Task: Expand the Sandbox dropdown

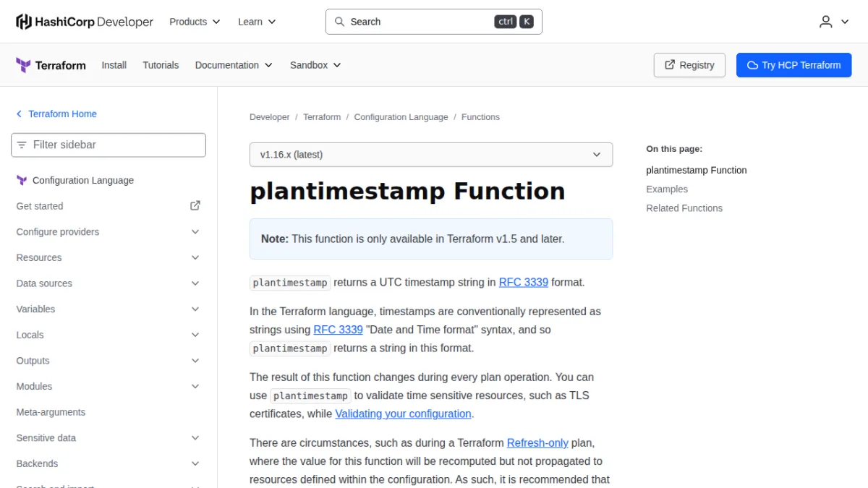Action: pyautogui.click(x=315, y=65)
